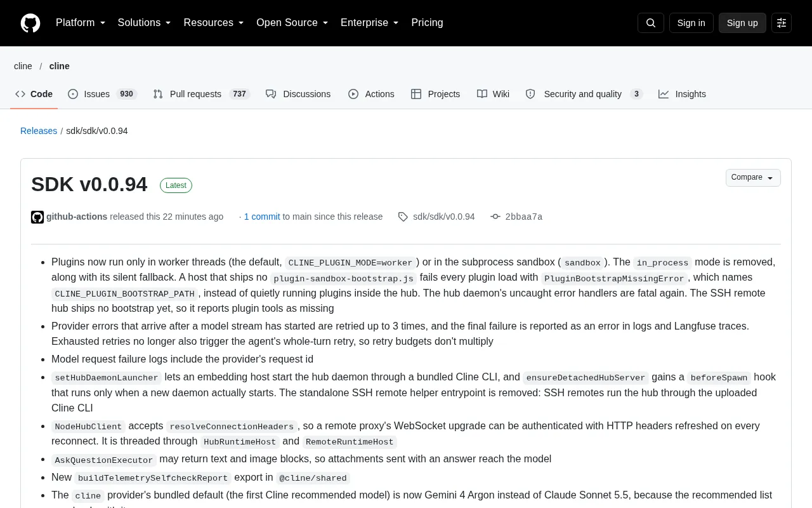
Task: Open the Wiki tab
Action: pos(494,94)
